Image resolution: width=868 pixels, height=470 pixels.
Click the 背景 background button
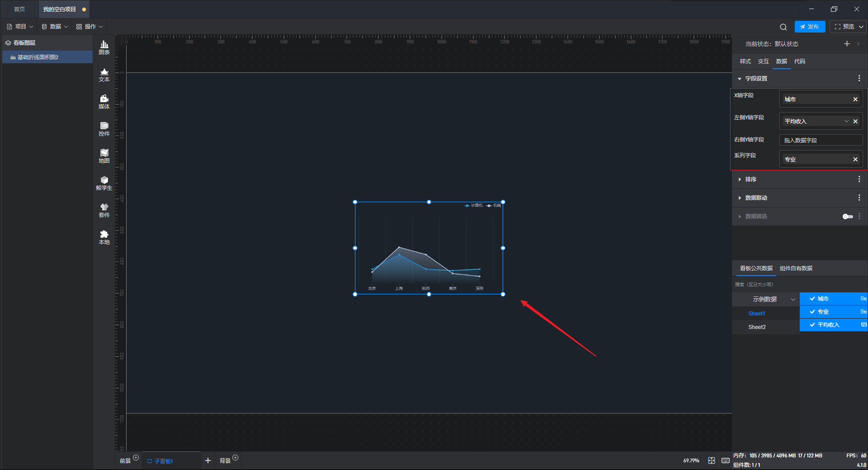[x=225, y=461]
